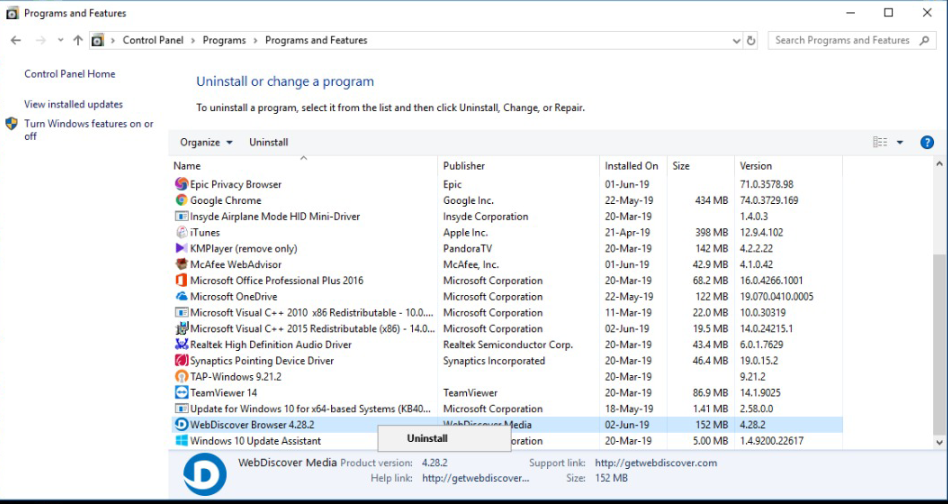Expand the chevron after Programs breadcrumb

click(x=256, y=40)
